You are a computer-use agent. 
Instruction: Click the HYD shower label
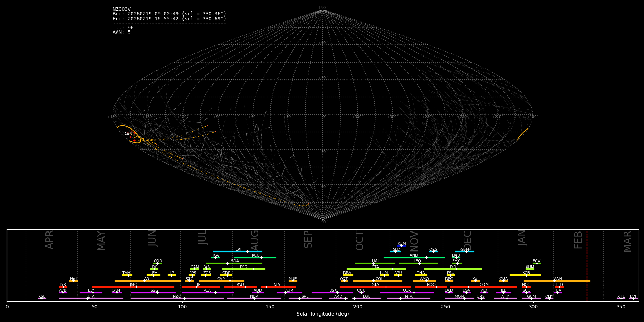click(453, 267)
